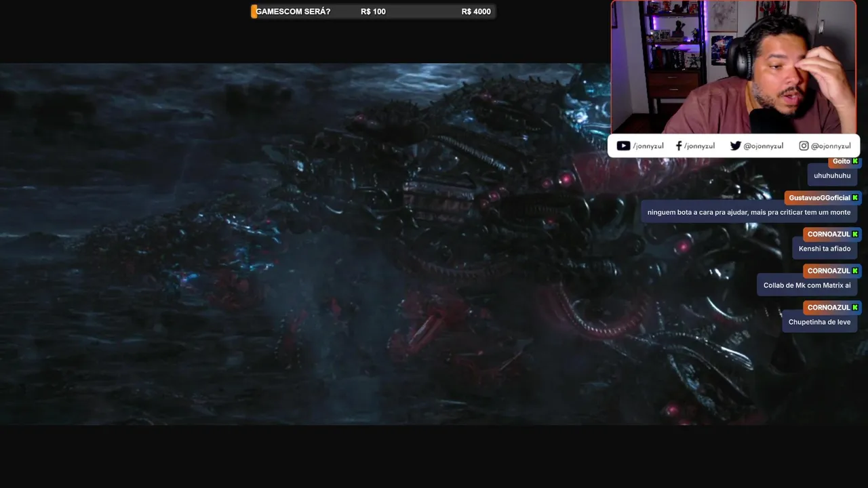Click the message 'Collab de Mk com Matrix ai'
The image size is (868, 488).
(x=807, y=286)
